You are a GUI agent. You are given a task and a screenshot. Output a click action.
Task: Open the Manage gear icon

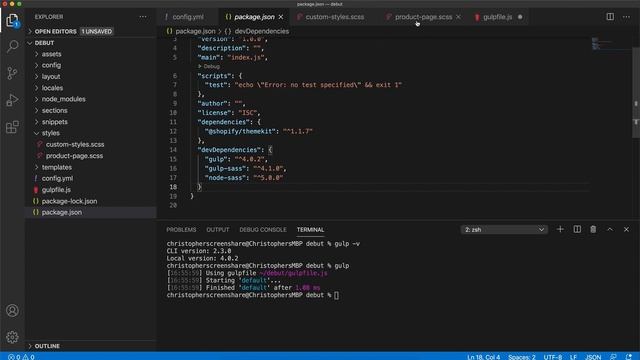[x=12, y=337]
